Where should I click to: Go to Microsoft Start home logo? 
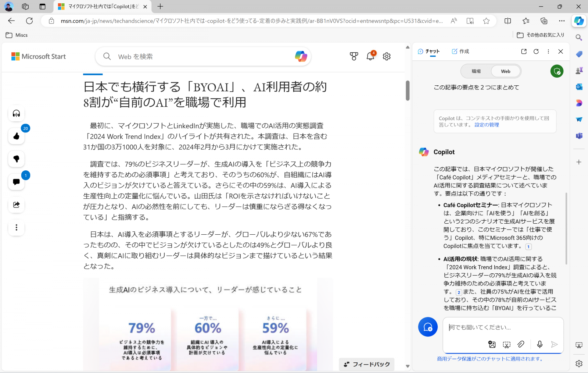coord(39,56)
